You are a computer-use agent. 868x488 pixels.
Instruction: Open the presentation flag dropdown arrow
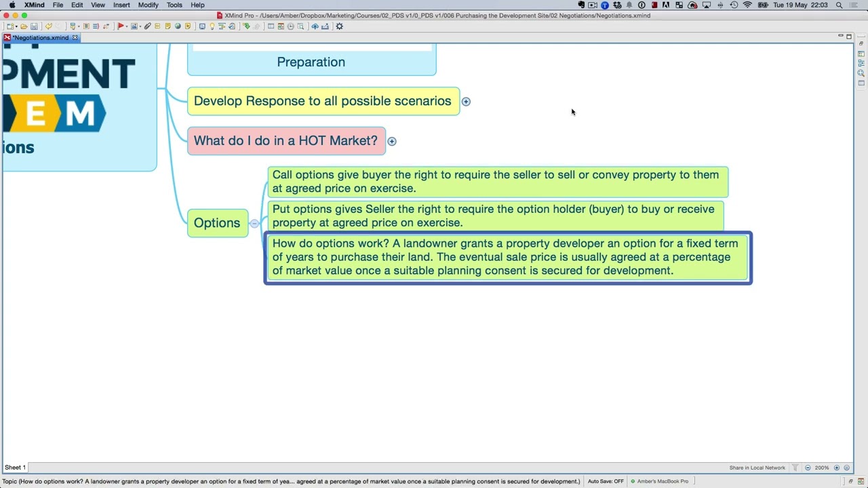point(127,26)
